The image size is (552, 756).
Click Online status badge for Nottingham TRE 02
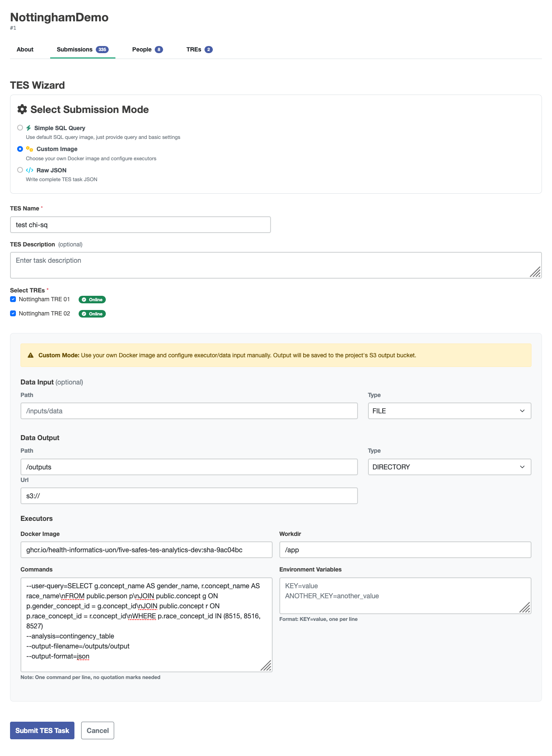pos(92,314)
